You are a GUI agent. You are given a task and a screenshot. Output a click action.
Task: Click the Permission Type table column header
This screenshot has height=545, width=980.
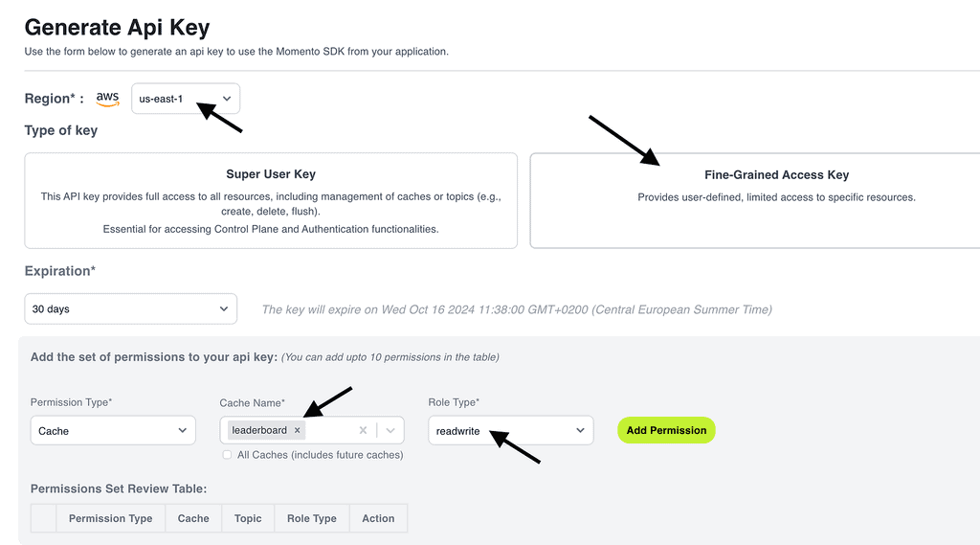click(x=110, y=518)
